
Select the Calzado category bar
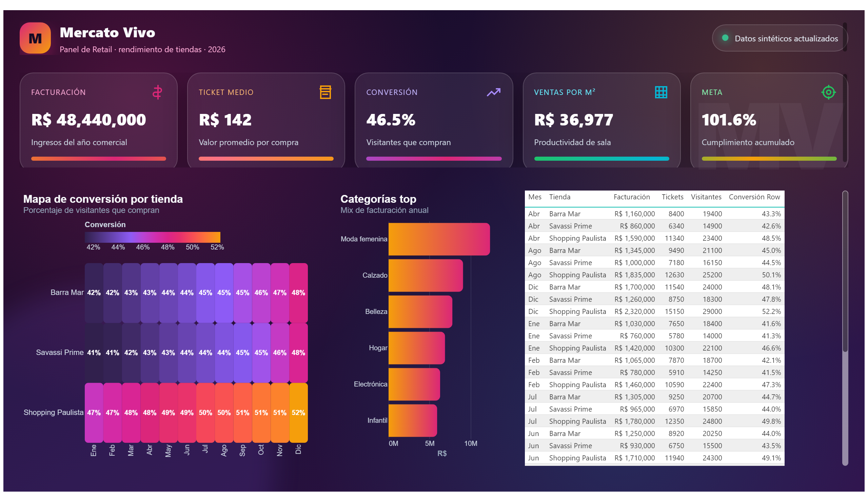point(425,275)
